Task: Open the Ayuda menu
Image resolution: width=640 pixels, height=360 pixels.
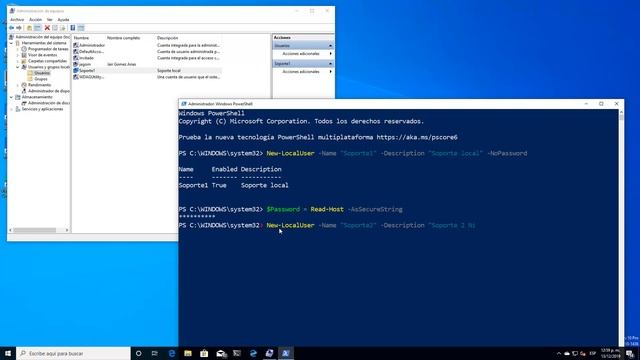Action: [63, 20]
